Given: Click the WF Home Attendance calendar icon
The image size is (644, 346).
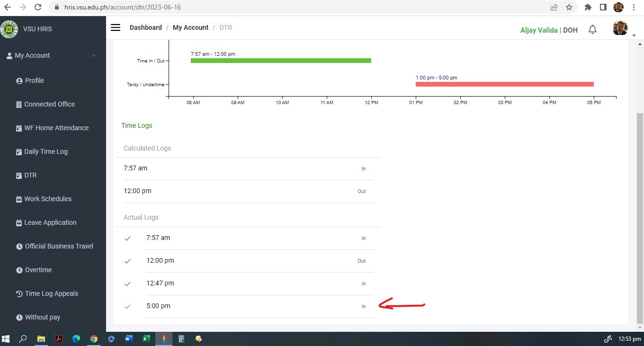Looking at the screenshot, I should coord(19,128).
